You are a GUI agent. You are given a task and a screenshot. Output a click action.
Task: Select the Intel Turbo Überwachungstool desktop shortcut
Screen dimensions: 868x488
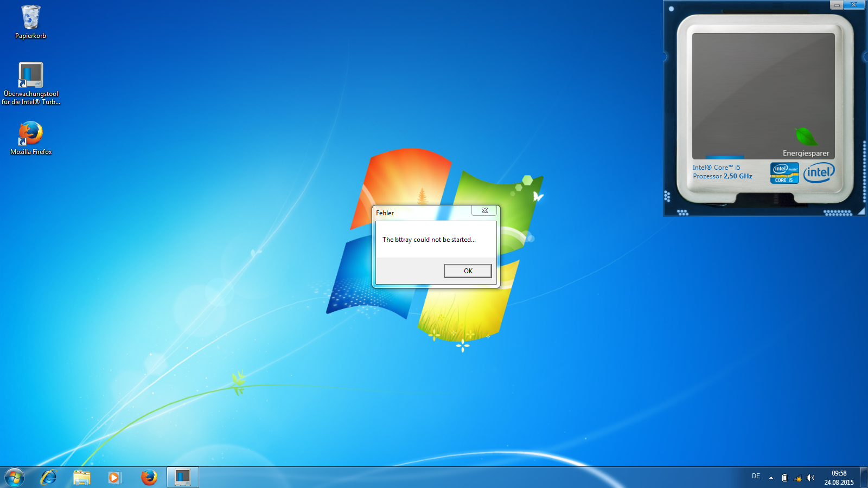pos(31,83)
